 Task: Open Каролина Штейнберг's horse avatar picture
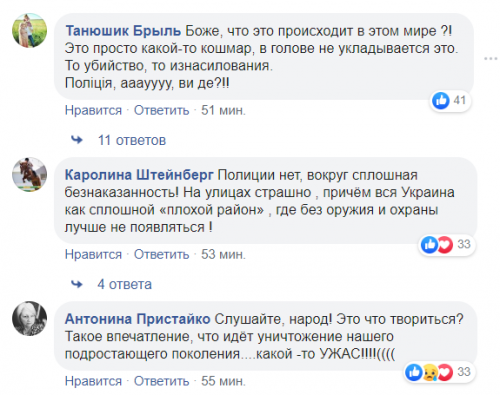click(x=30, y=175)
